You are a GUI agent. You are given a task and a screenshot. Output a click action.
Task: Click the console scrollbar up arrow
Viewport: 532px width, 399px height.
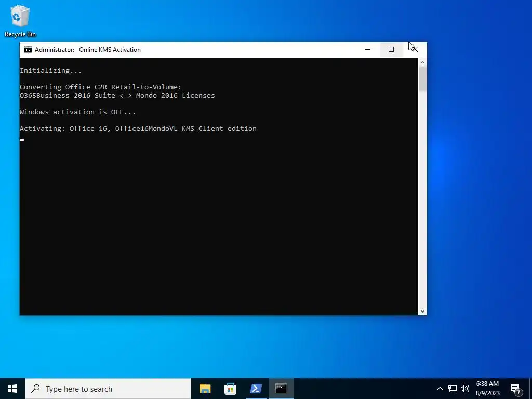[x=422, y=62]
